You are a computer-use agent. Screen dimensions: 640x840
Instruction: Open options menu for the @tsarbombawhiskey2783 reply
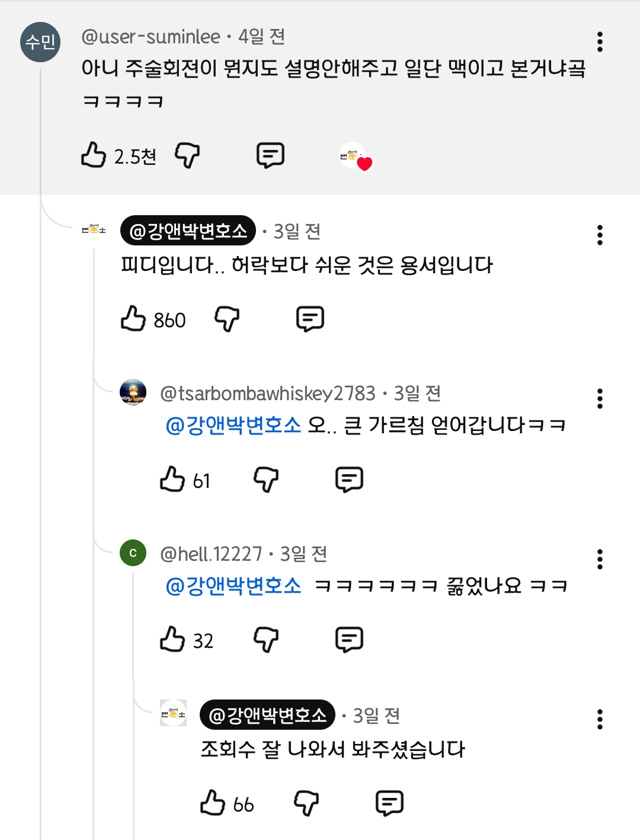coord(600,398)
